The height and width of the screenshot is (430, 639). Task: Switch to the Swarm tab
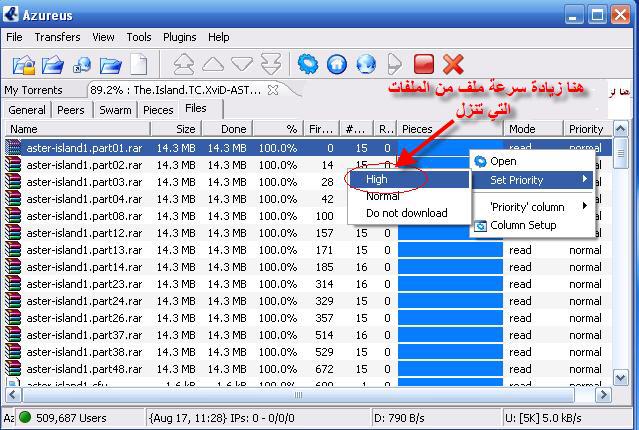(115, 110)
